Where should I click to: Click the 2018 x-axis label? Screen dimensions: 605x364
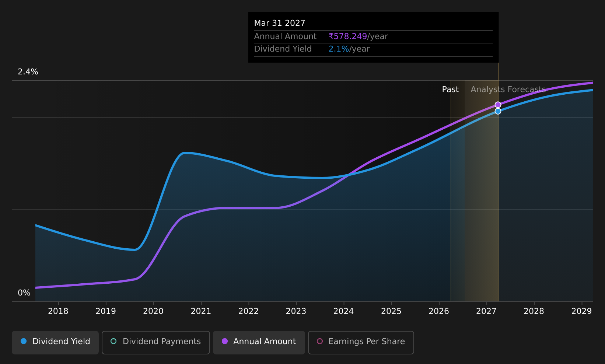pos(58,311)
